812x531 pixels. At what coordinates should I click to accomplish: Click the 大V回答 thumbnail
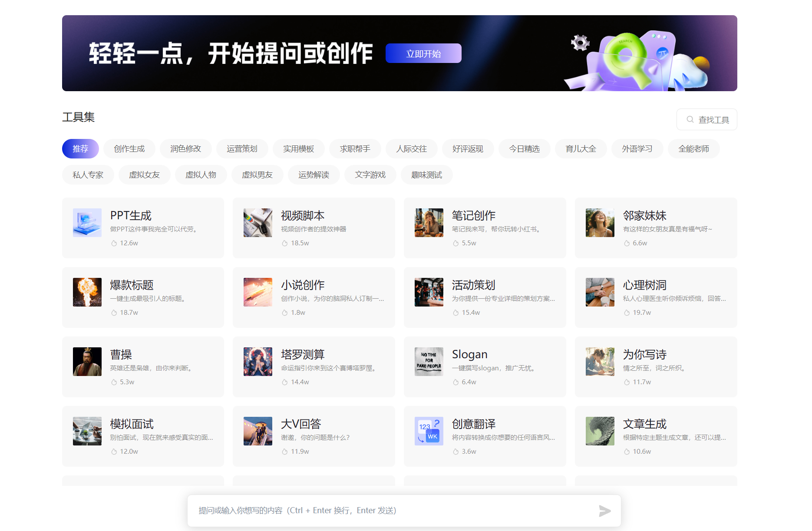[258, 431]
